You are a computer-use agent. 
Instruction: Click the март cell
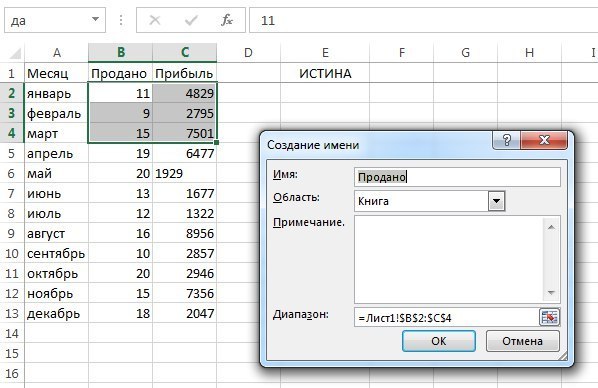point(56,133)
